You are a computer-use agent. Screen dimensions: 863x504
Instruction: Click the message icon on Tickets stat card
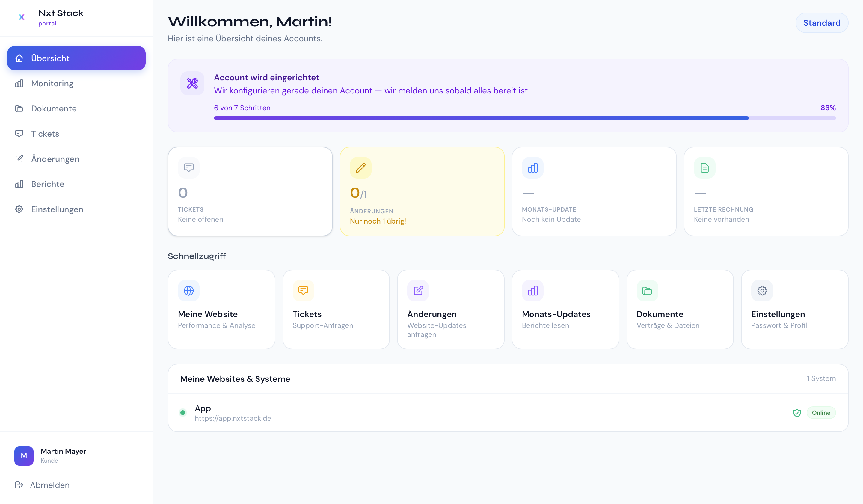point(189,168)
